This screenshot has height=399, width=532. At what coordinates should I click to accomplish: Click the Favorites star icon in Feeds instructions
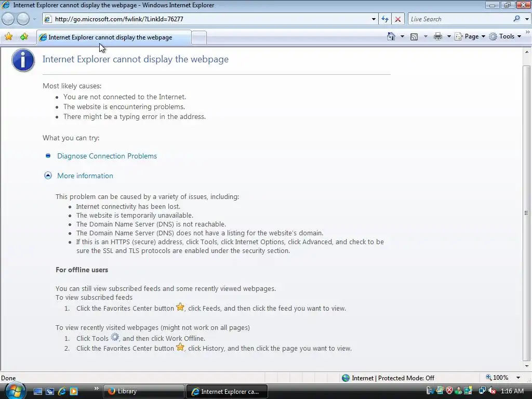click(180, 307)
